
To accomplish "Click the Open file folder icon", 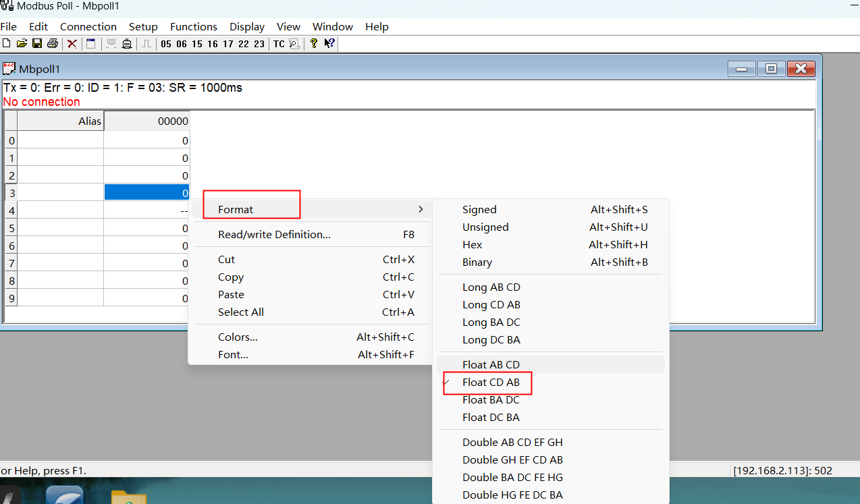I will [x=22, y=44].
